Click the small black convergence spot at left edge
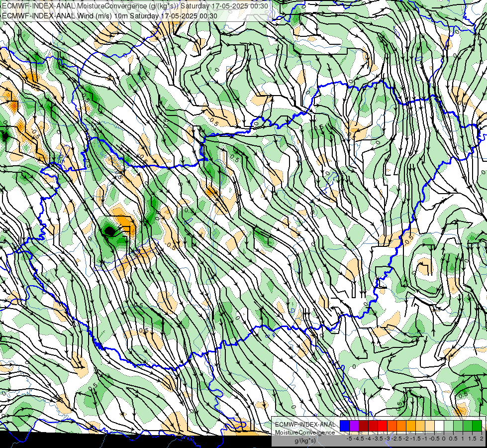 4,136
